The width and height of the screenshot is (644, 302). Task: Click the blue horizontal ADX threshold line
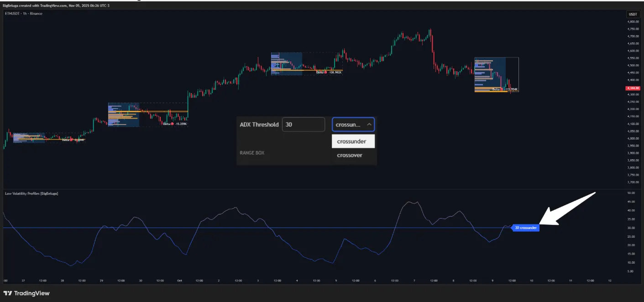pyautogui.click(x=274, y=228)
